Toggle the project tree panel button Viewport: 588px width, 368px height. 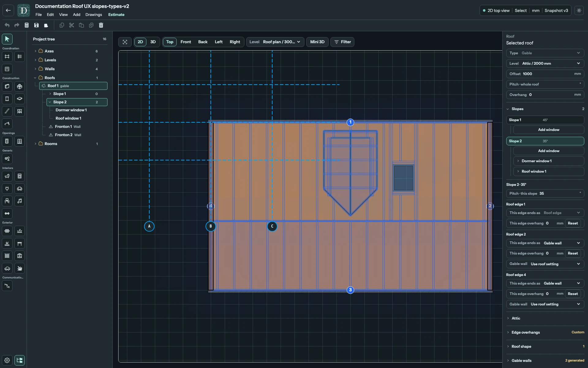20,360
